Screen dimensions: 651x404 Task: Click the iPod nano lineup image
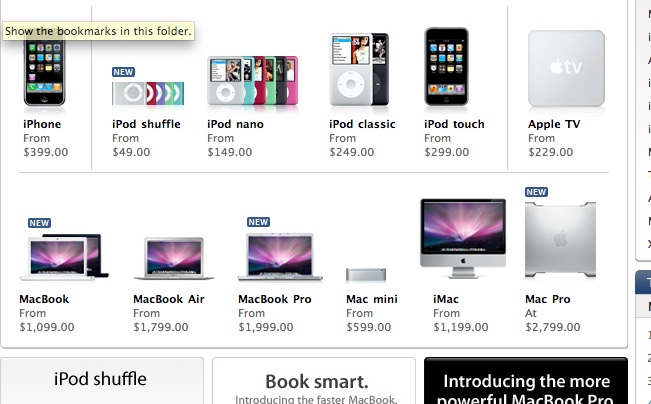click(252, 81)
